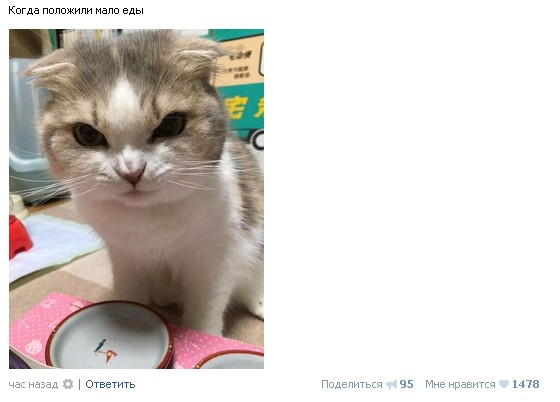Screen dimensions: 560x402
Task: Click the heart like icon
Action: (504, 385)
